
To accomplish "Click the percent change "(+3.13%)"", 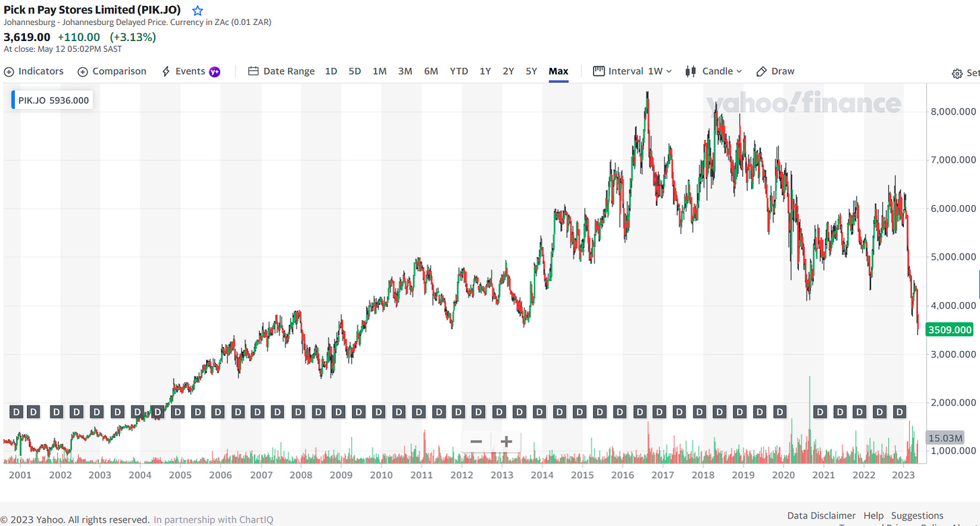I will pyautogui.click(x=133, y=37).
